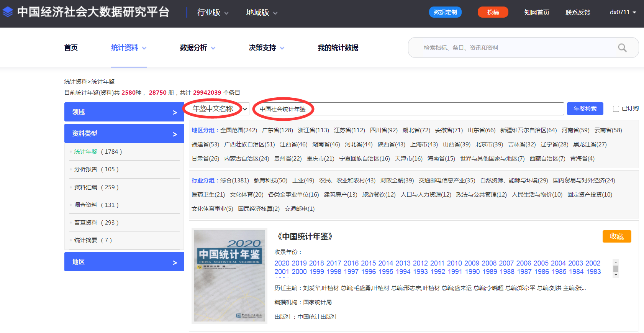The height and width of the screenshot is (333, 644).
Task: Select 分析报告 (105) category
Action: click(x=96, y=169)
